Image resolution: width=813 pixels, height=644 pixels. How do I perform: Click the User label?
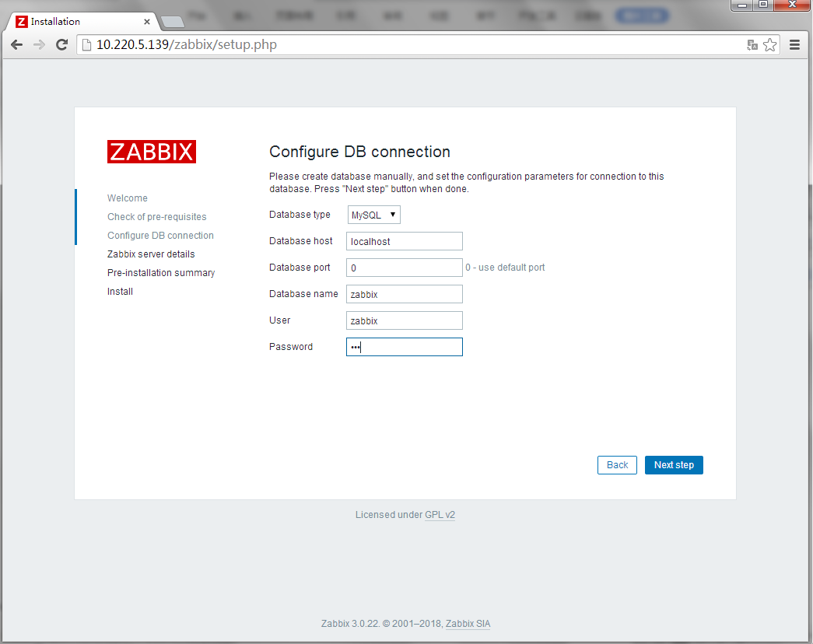279,320
